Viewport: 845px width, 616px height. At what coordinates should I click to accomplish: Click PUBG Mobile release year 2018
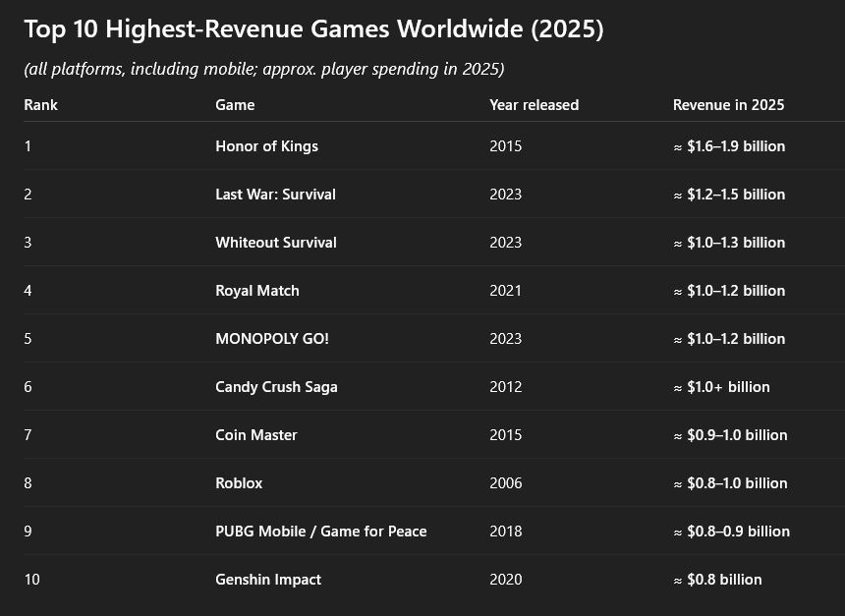(x=505, y=532)
